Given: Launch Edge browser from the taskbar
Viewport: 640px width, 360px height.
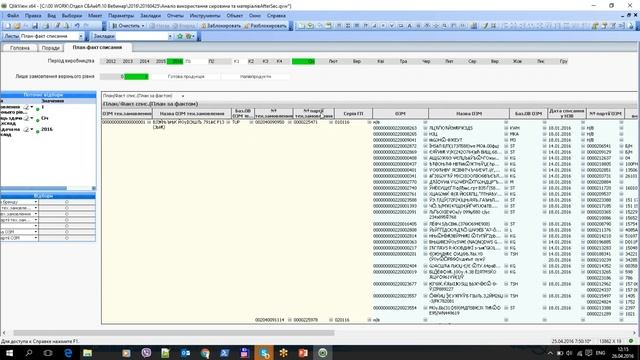Looking at the screenshot, I should [x=68, y=353].
